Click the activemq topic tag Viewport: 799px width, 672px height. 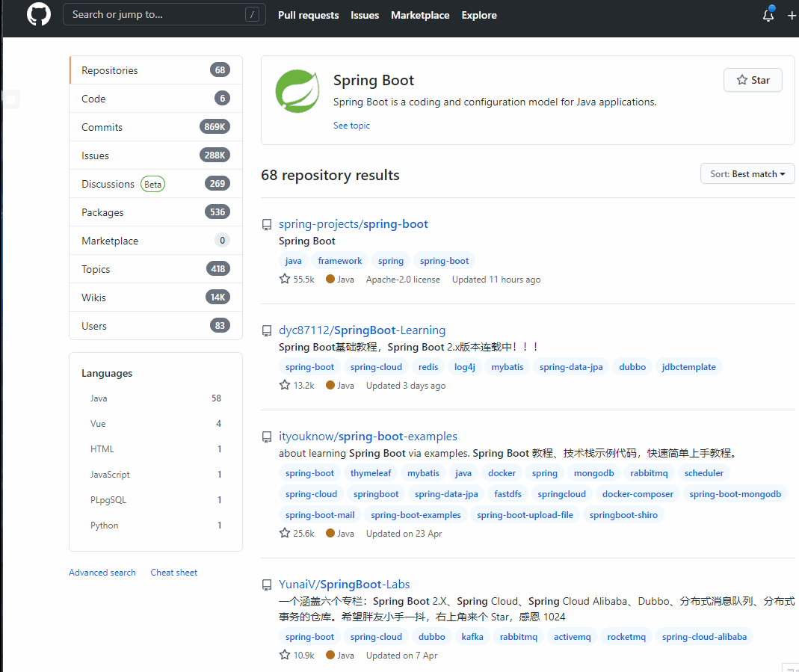572,636
